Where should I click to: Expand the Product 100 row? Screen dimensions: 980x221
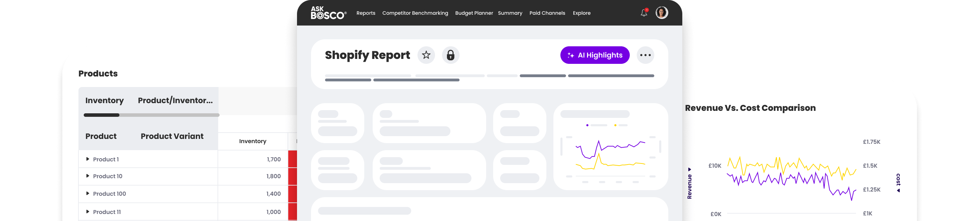click(88, 194)
